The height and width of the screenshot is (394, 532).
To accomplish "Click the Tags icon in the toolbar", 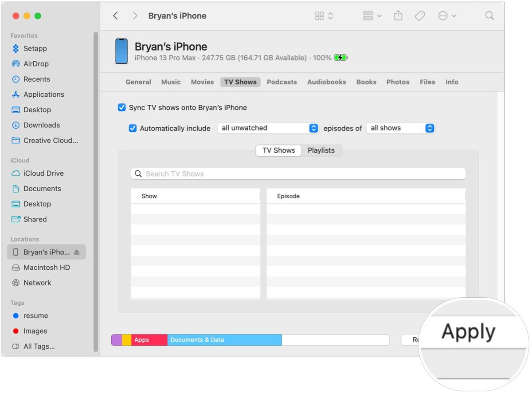I will click(419, 16).
